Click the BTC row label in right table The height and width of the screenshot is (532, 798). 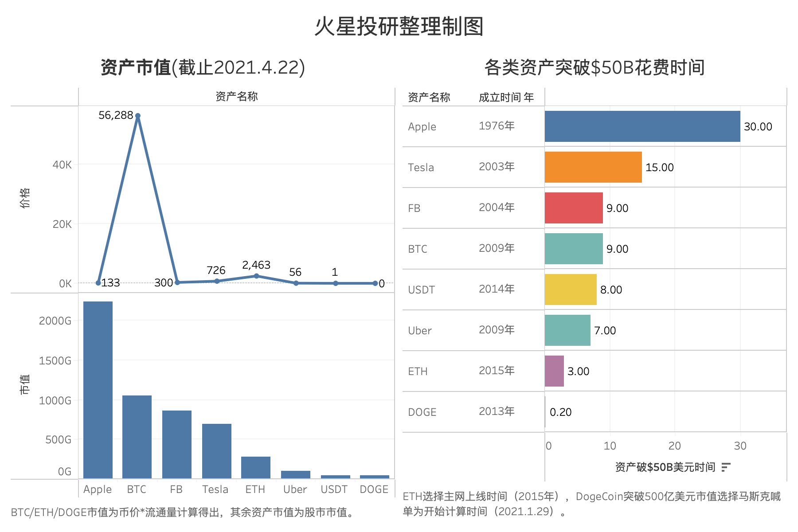pyautogui.click(x=418, y=249)
